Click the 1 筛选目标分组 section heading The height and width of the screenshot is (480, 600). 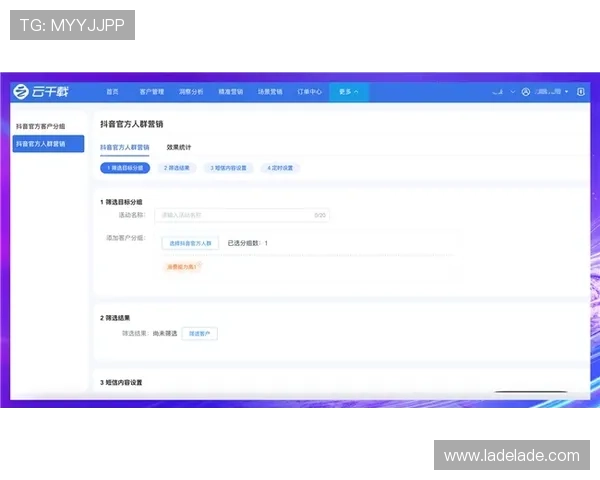click(x=121, y=202)
